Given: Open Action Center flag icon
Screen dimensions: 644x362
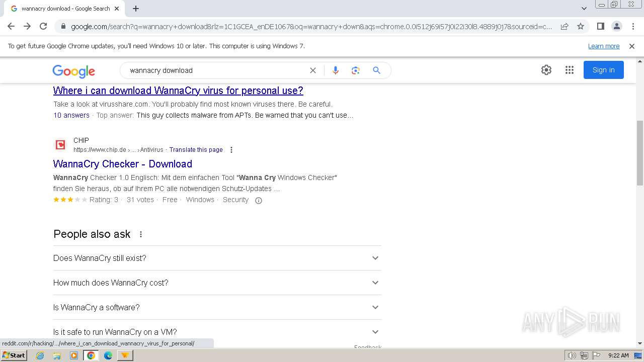Looking at the screenshot, I should pyautogui.click(x=596, y=355).
